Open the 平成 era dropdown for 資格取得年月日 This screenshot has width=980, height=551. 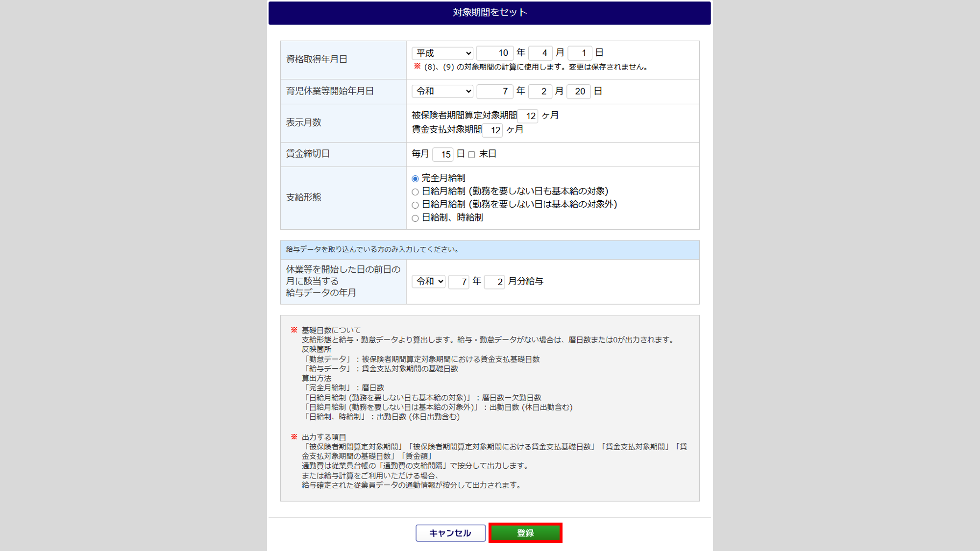click(x=442, y=53)
